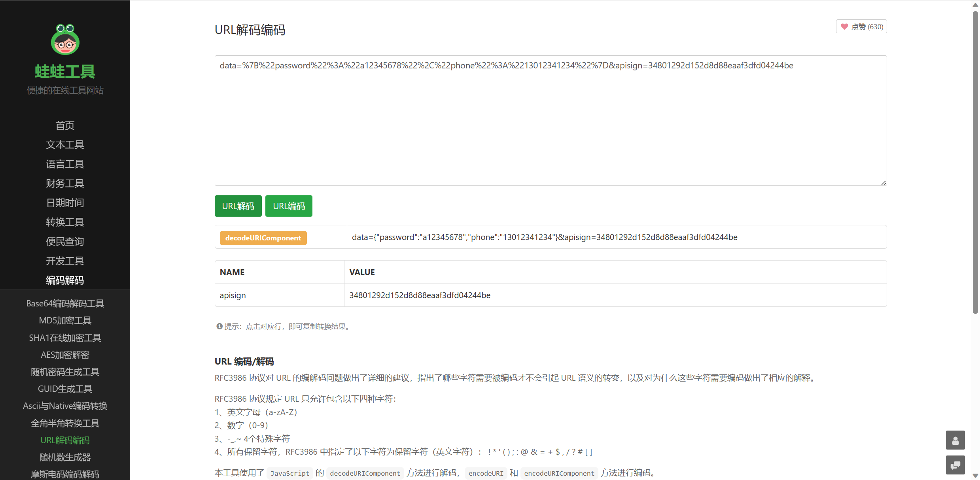Switch to 开发工具 section
The width and height of the screenshot is (980, 480).
tap(65, 261)
